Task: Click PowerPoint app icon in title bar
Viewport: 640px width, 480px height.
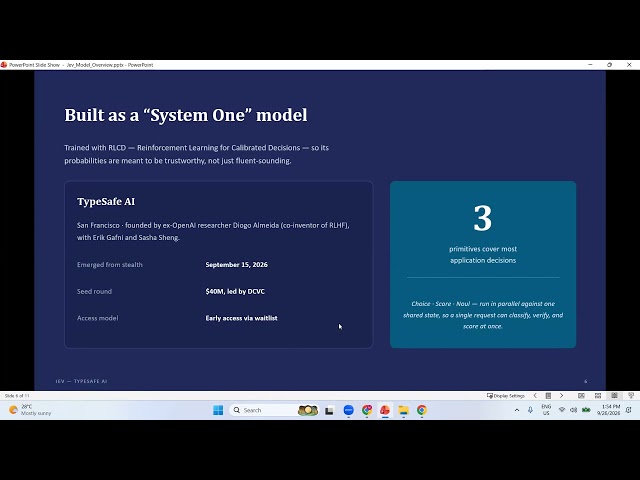Action: pyautogui.click(x=4, y=65)
